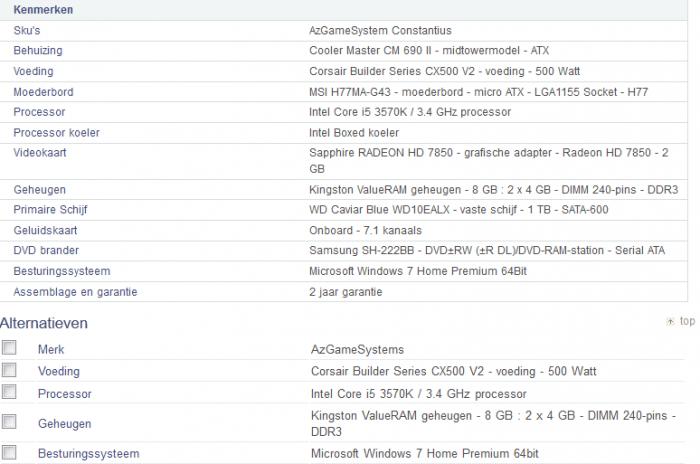Select the Sku's label

coord(27,30)
